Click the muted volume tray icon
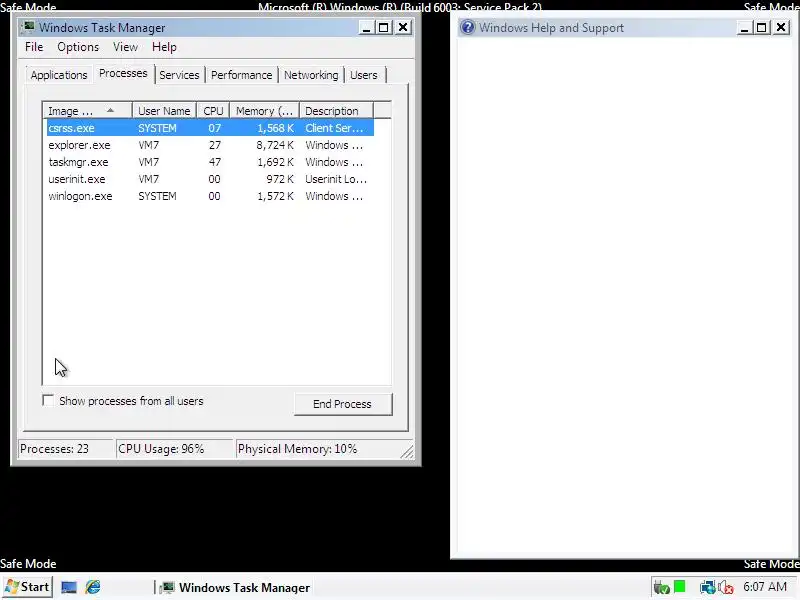The image size is (800, 600). [726, 588]
